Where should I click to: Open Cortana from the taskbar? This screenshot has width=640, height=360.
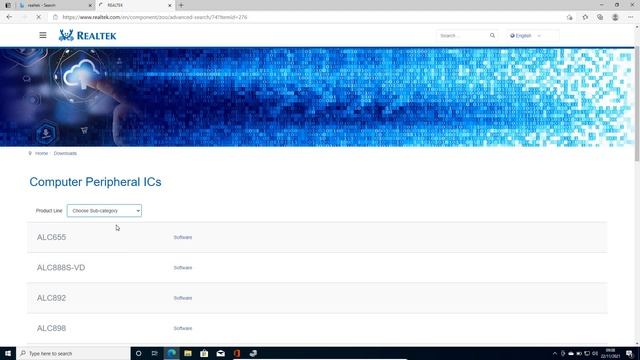[138, 353]
